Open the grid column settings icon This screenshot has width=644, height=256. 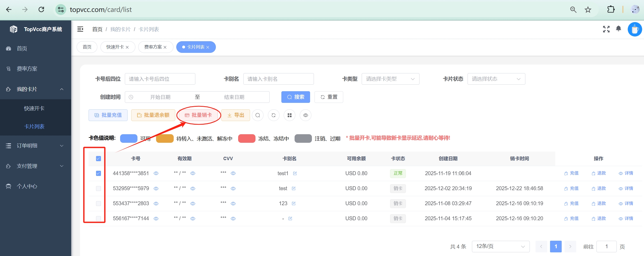[x=289, y=115]
